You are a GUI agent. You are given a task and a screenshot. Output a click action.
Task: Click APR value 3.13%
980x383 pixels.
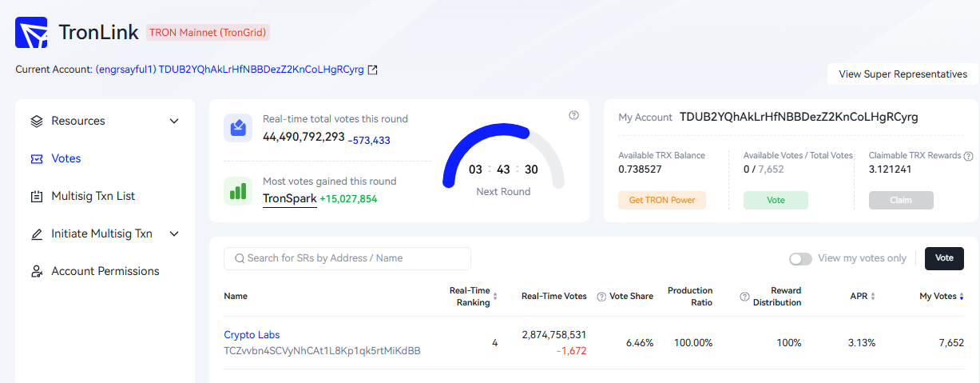(x=861, y=343)
